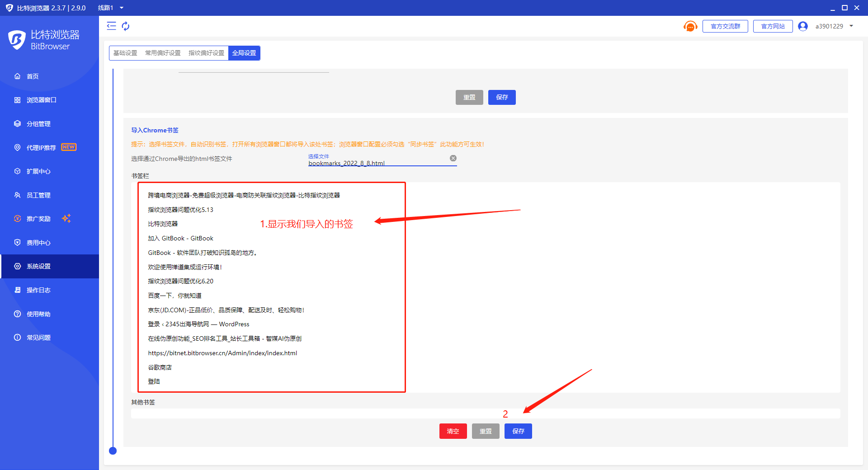The image size is (868, 470).
Task: Open 扩展中心 in the sidebar
Action: pyautogui.click(x=38, y=171)
